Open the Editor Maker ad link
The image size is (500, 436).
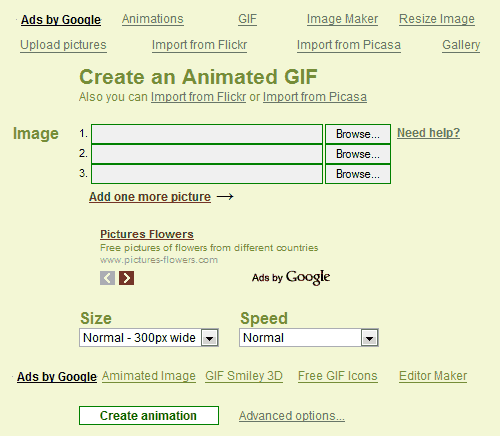coord(433,376)
